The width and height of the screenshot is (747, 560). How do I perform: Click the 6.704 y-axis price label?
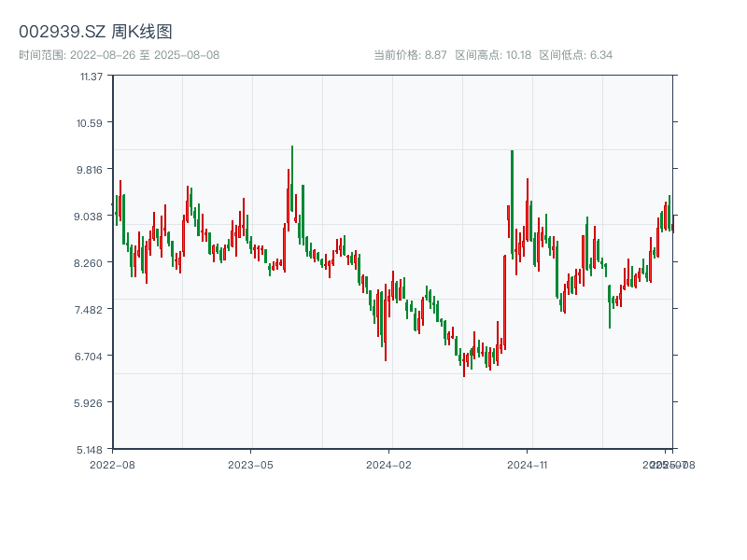click(91, 357)
